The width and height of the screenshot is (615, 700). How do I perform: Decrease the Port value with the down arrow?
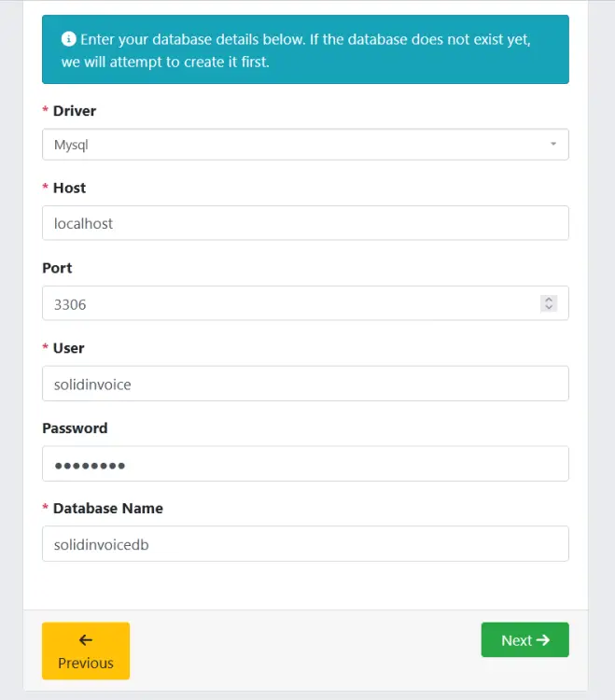pos(549,308)
